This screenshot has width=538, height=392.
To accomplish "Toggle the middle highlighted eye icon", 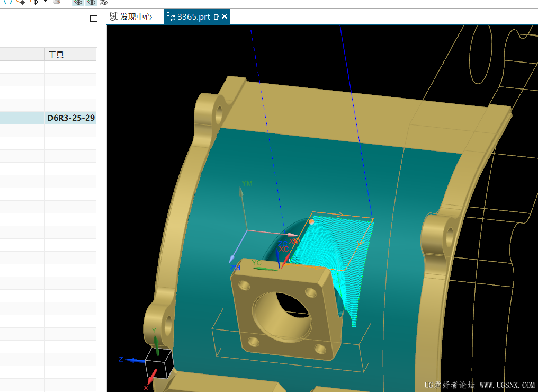I will click(91, 3).
